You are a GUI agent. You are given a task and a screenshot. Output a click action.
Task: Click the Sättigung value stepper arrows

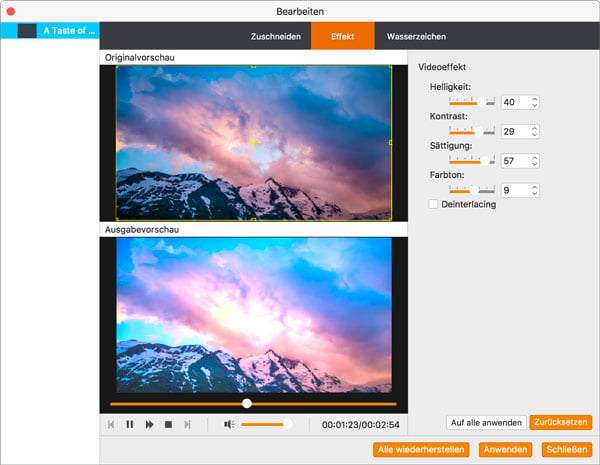point(535,160)
